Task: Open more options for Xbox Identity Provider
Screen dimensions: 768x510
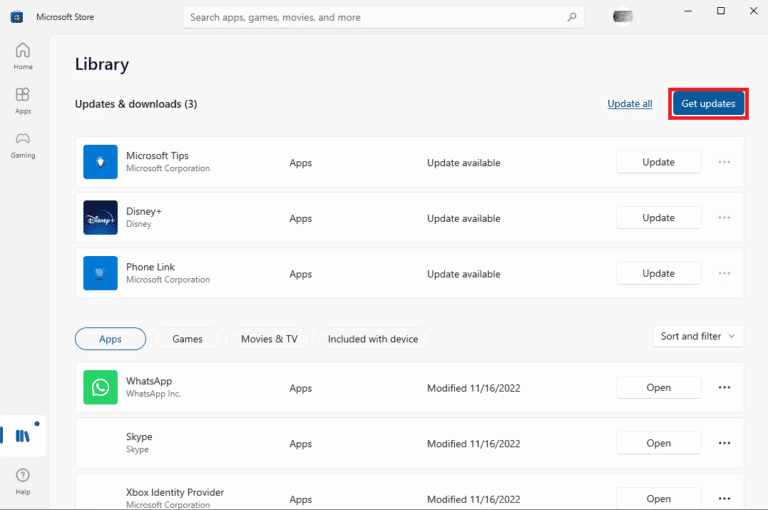Action: 724,499
